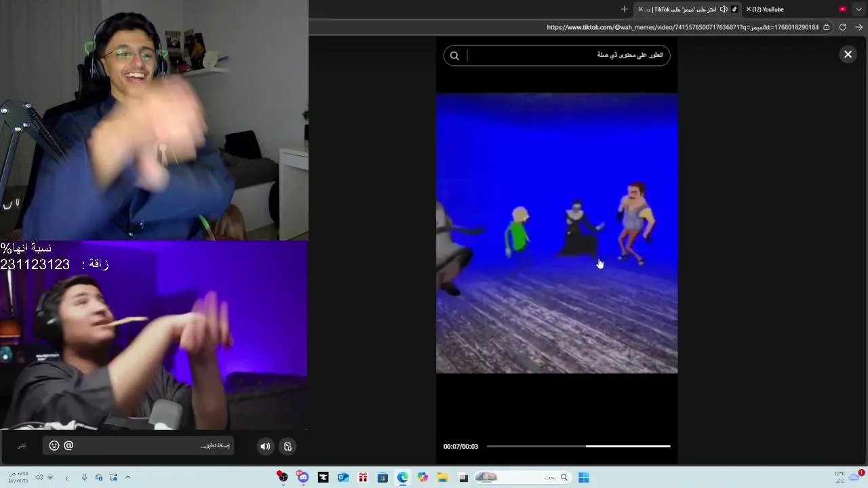868x488 pixels.
Task: Open OBS Studio from the taskbar
Action: 282,477
